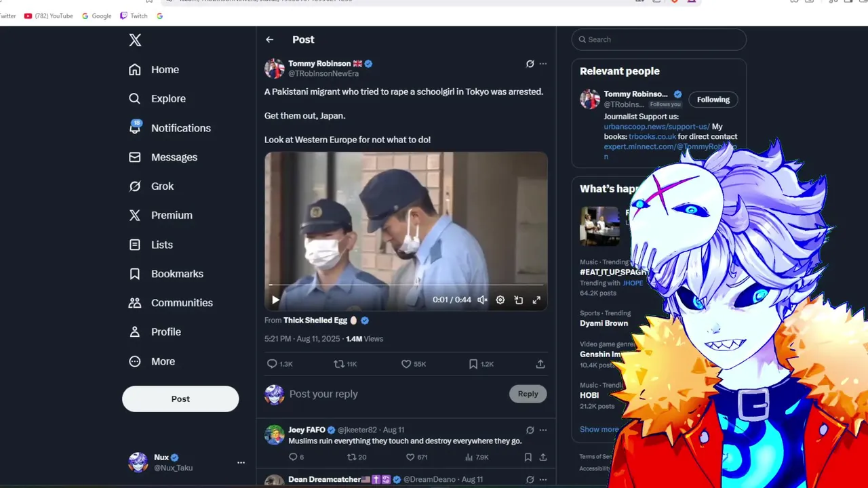
Task: Open Lists in the sidebar
Action: [151, 245]
